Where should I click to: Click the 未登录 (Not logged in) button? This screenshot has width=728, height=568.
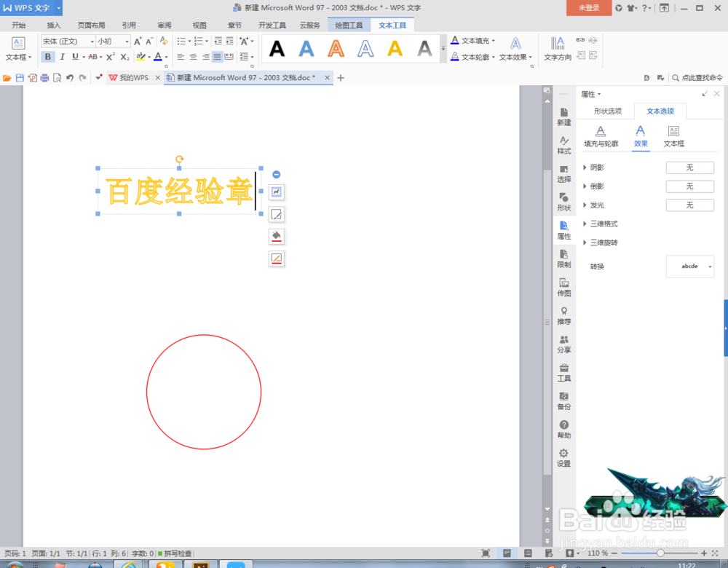tap(588, 7)
